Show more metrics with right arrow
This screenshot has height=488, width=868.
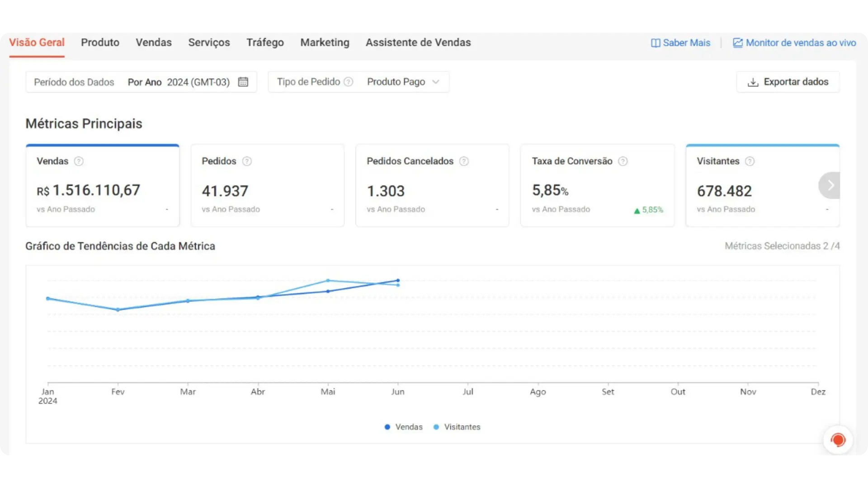click(x=830, y=185)
